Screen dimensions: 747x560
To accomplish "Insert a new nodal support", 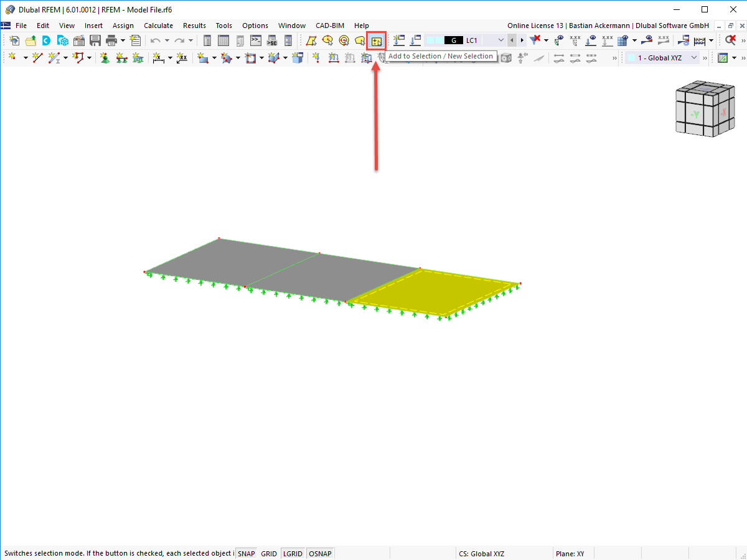I will [x=105, y=58].
